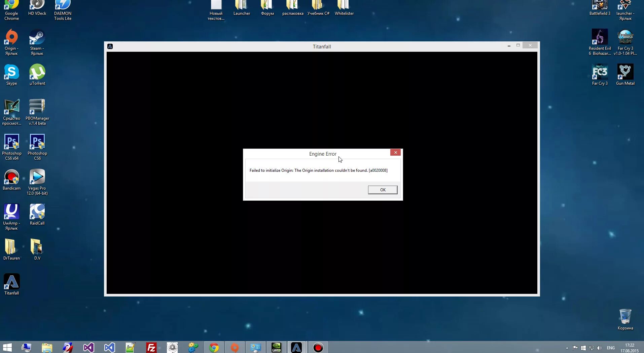Open File Explorer from the taskbar
644x353 pixels.
click(47, 347)
